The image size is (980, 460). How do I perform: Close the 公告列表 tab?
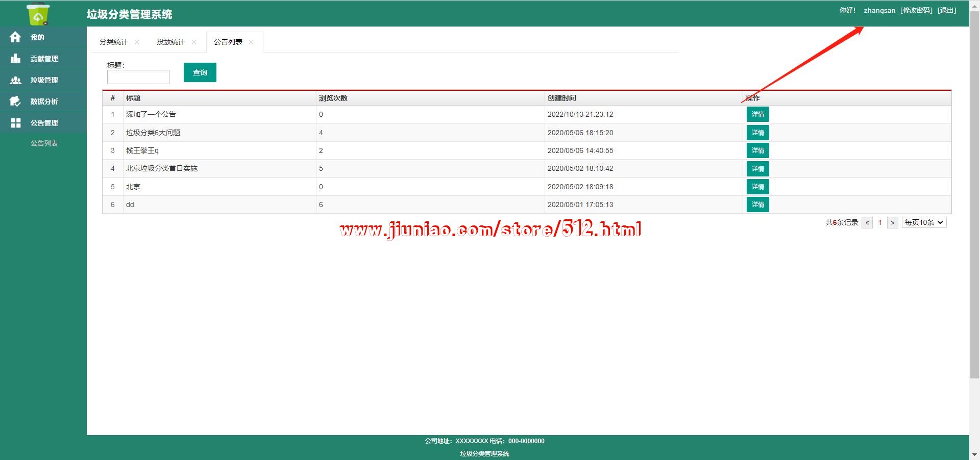coord(251,42)
